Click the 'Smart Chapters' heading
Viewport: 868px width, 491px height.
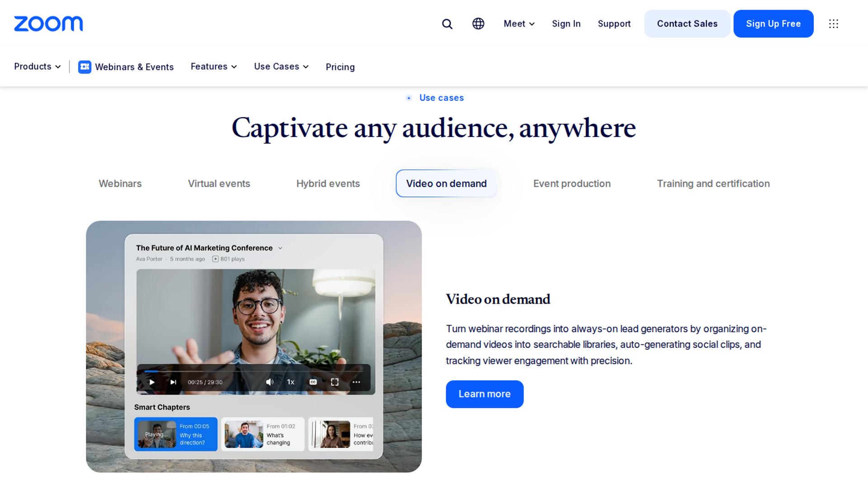coord(162,407)
